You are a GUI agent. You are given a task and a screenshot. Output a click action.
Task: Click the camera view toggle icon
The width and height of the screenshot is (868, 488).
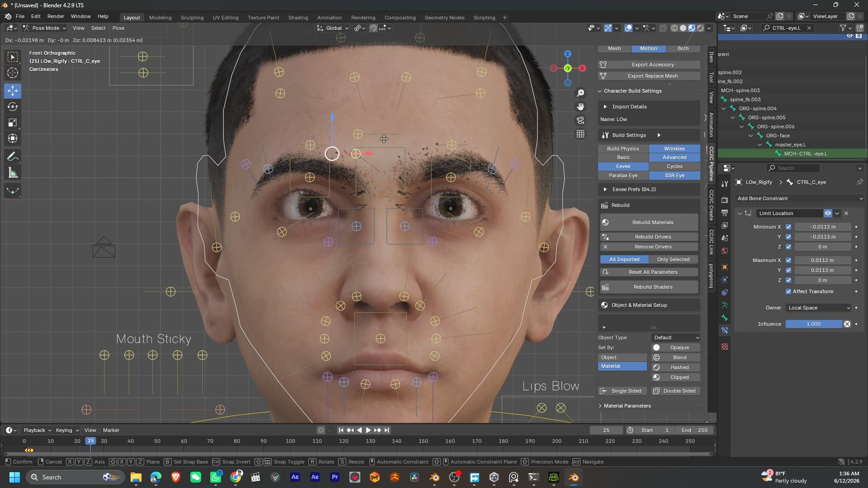(x=580, y=120)
